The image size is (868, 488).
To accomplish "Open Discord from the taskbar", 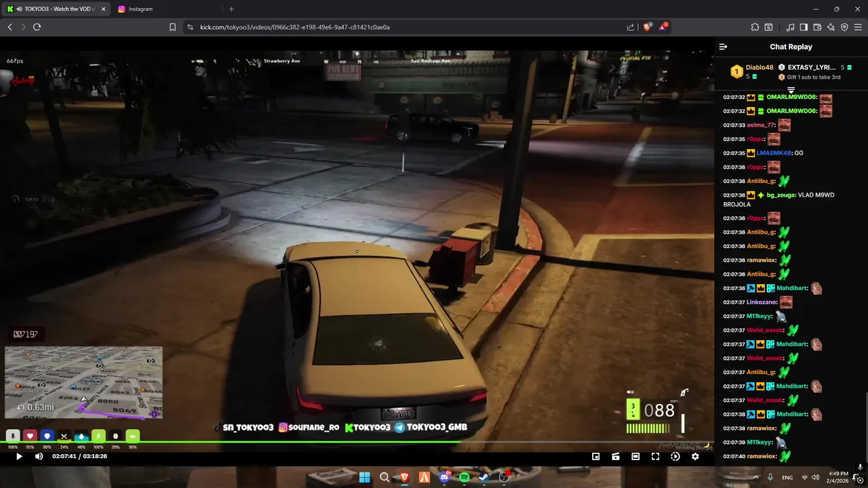I will (444, 477).
